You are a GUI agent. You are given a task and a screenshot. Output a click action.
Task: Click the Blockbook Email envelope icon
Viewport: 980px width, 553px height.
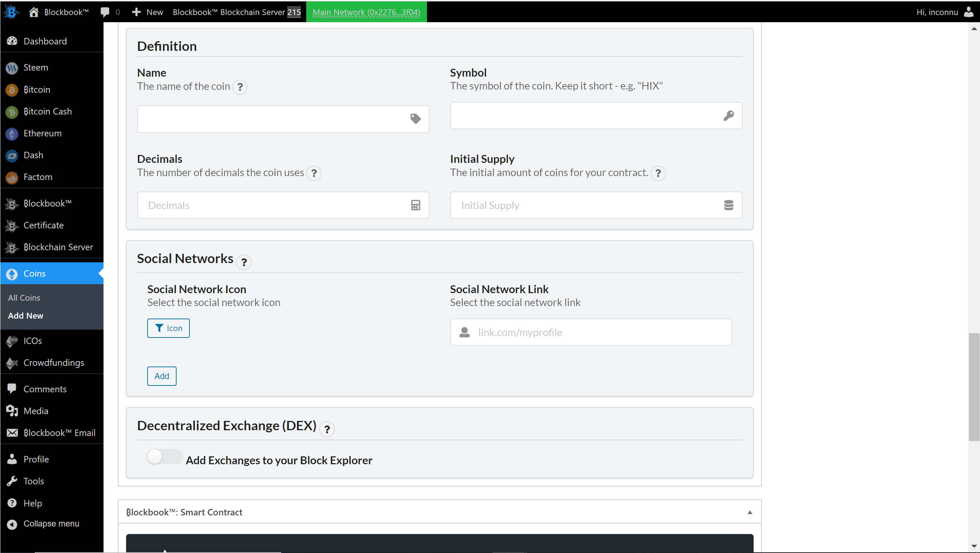click(12, 433)
